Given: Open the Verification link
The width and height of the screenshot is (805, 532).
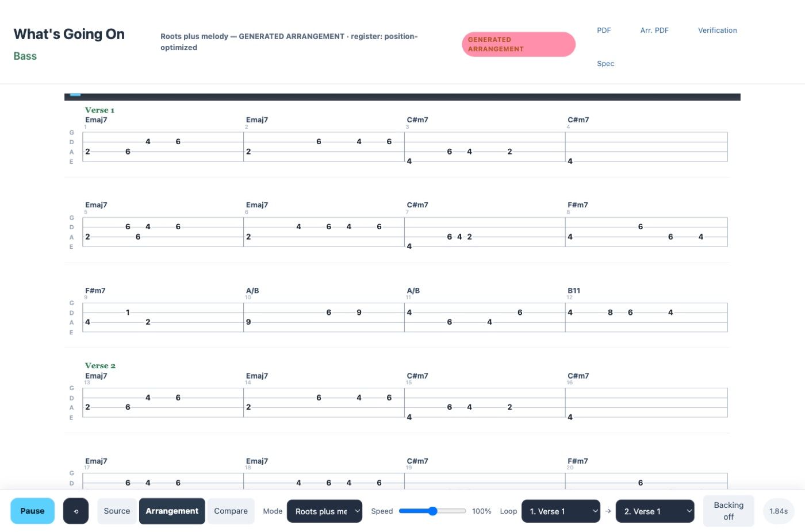Looking at the screenshot, I should point(718,30).
